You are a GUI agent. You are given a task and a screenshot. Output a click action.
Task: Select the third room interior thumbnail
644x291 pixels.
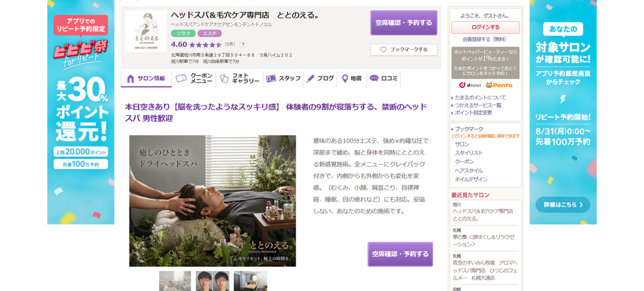point(250,281)
